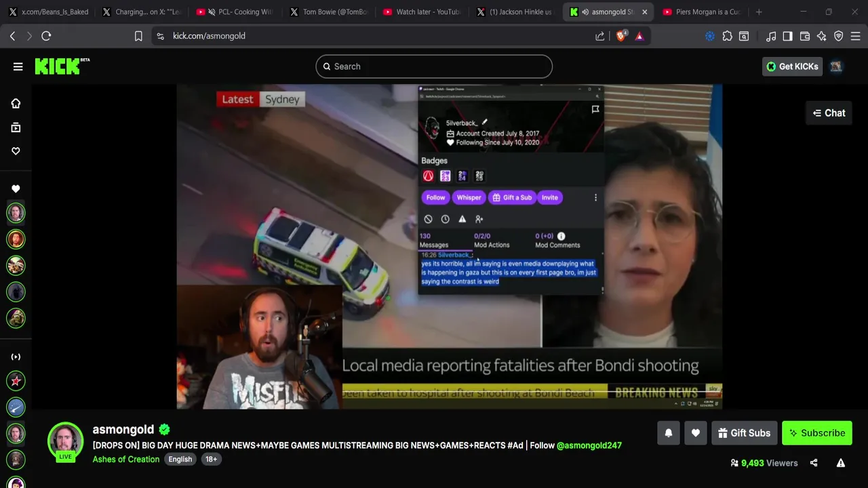The width and height of the screenshot is (868, 488).
Task: Report the stream with the warning icon
Action: [841, 463]
